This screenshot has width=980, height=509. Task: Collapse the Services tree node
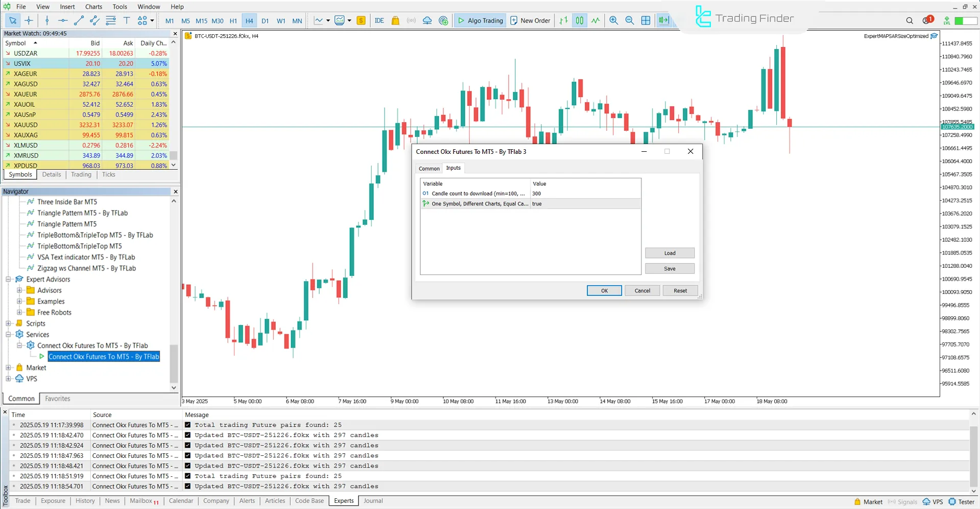point(8,334)
